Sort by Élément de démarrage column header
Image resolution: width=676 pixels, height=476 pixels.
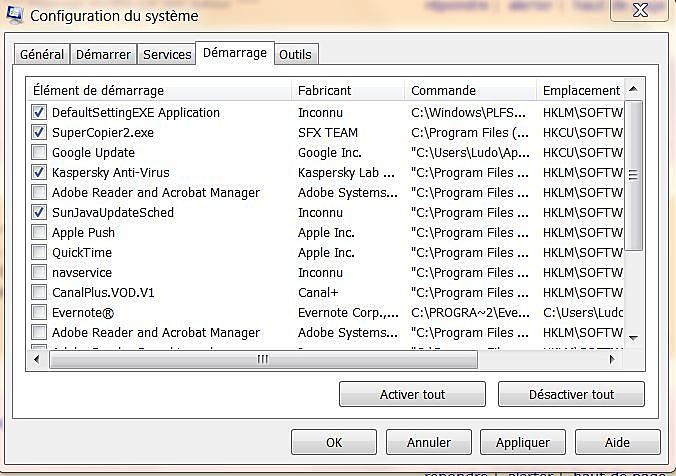pyautogui.click(x=159, y=90)
